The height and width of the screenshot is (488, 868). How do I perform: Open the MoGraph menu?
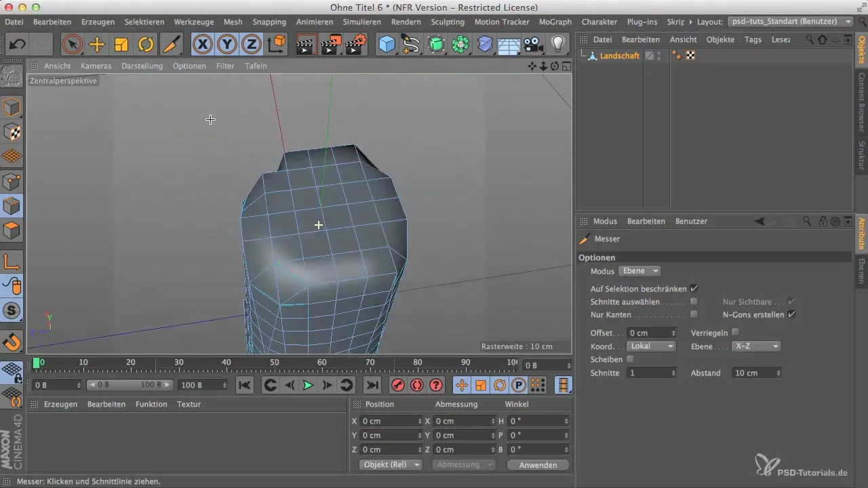pos(555,22)
